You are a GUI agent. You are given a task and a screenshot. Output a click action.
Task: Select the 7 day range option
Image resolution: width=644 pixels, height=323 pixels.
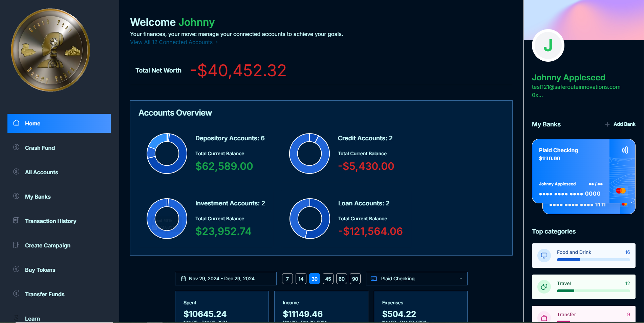point(287,279)
